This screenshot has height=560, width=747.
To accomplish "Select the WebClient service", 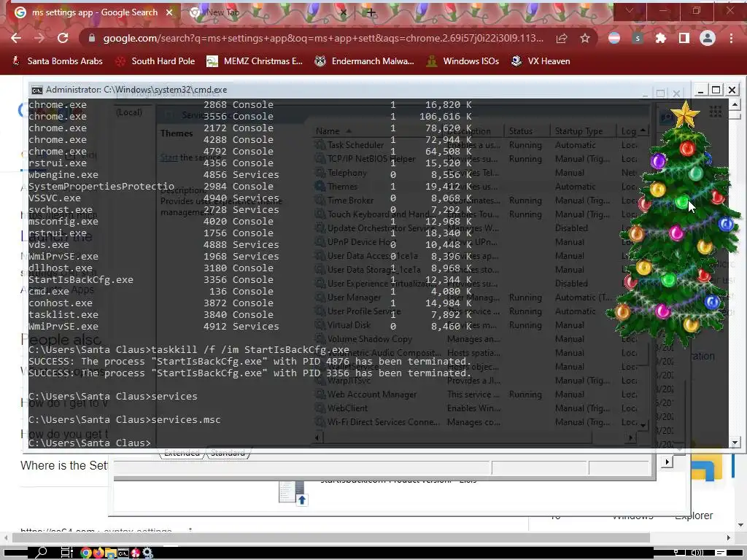I will 347,408.
